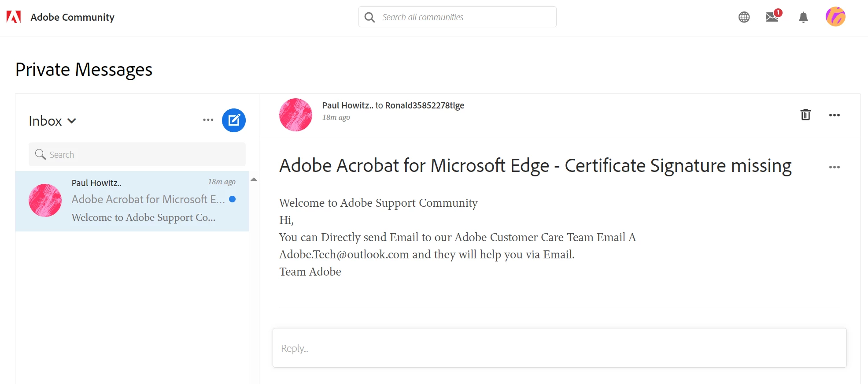
Task: Click the magnifier in community search
Action: (x=370, y=17)
